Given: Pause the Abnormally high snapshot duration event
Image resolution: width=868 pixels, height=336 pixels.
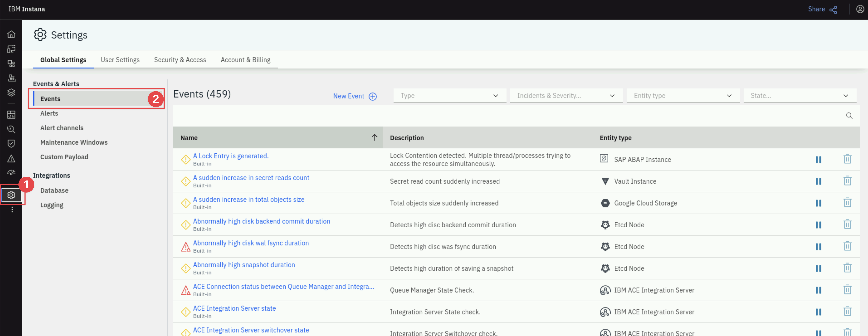Looking at the screenshot, I should coord(818,269).
